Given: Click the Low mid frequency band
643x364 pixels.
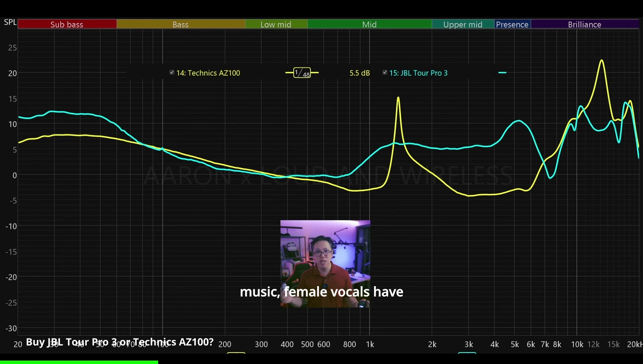Looking at the screenshot, I should pos(276,24).
